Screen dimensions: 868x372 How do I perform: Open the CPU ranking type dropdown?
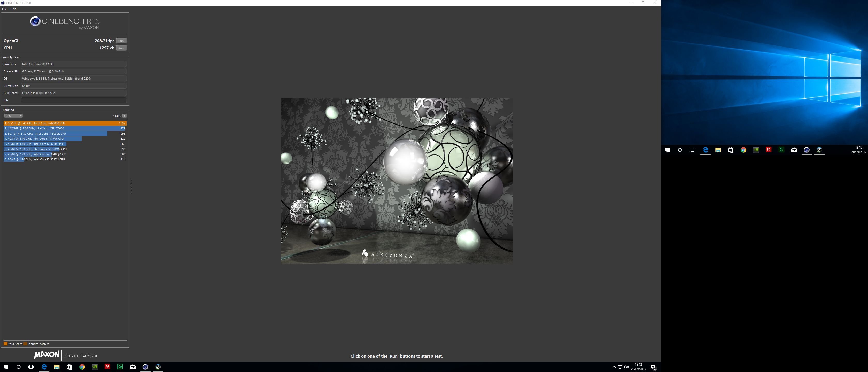tap(13, 115)
